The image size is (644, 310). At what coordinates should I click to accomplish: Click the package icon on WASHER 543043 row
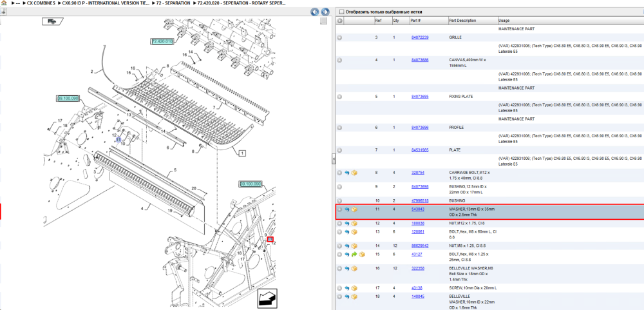(x=354, y=209)
